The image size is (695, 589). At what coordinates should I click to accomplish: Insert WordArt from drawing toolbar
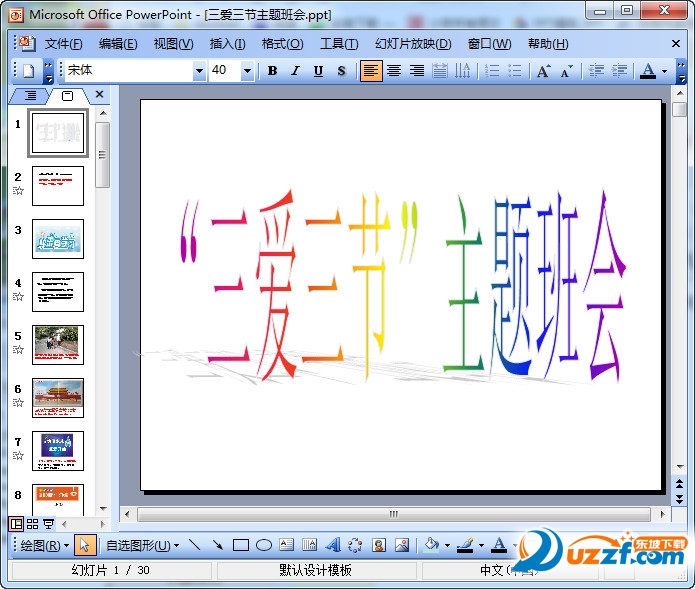pos(333,545)
